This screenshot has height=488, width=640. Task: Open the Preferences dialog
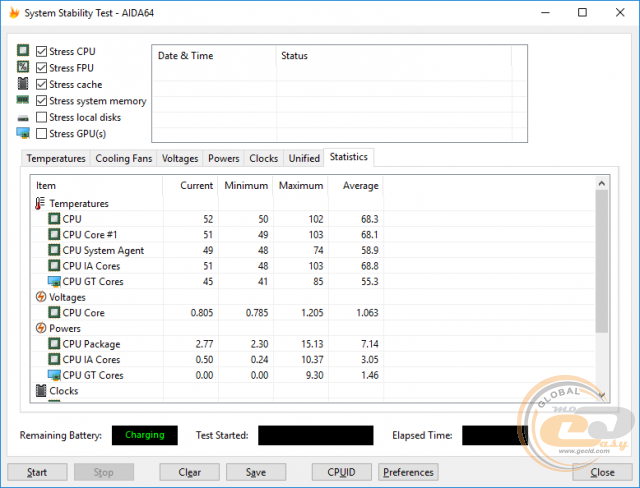408,472
